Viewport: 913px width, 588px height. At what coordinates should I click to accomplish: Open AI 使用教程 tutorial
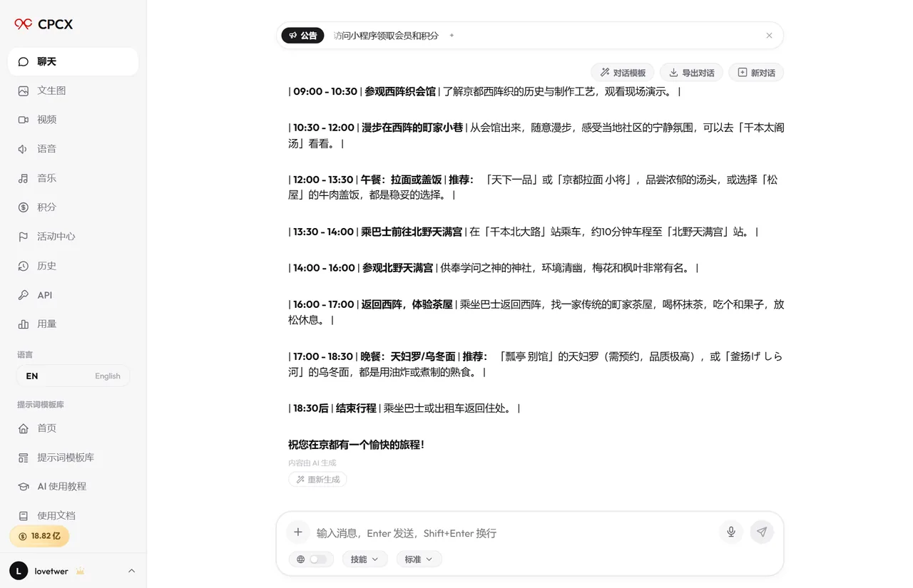click(73, 486)
